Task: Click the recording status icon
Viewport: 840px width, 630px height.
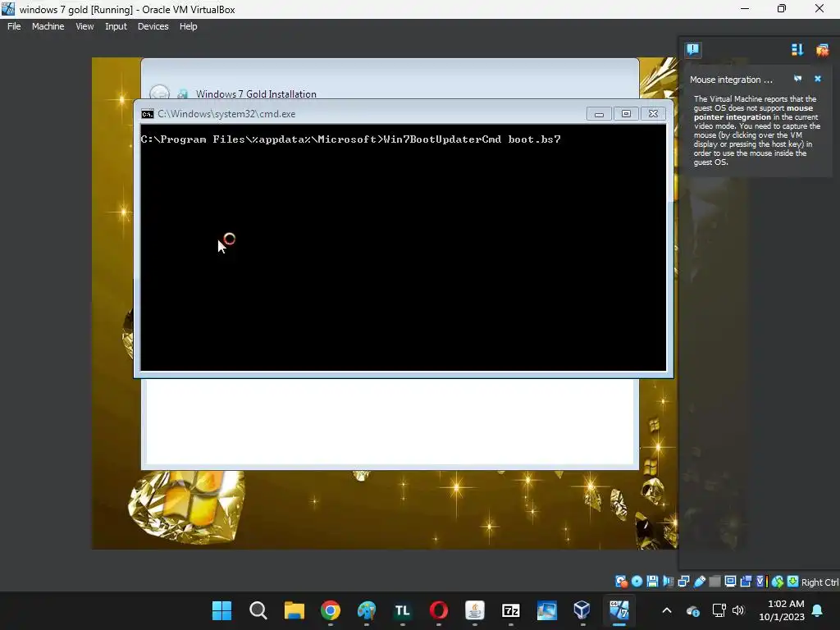Action: pos(746,582)
